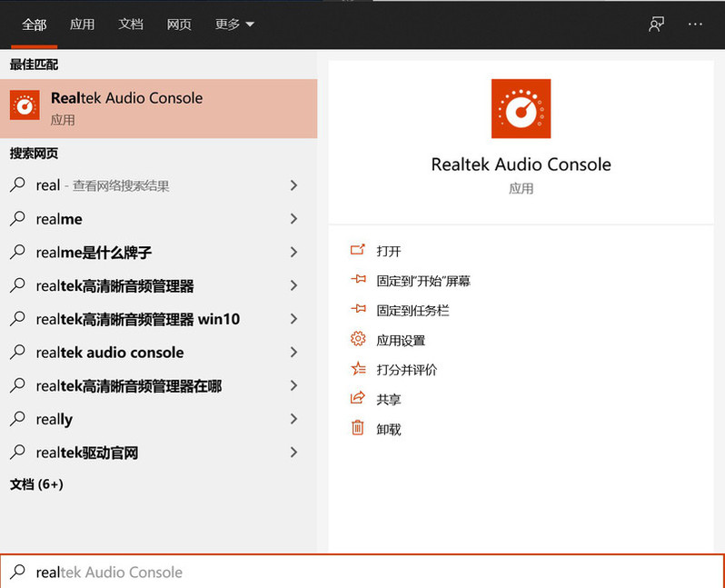
Task: Click the search input box at bottom
Action: point(363,573)
